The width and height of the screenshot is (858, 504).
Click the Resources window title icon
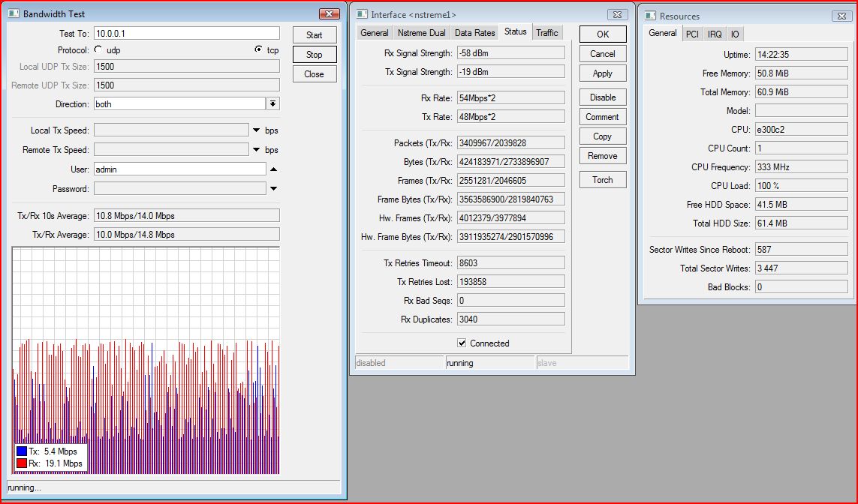(649, 16)
